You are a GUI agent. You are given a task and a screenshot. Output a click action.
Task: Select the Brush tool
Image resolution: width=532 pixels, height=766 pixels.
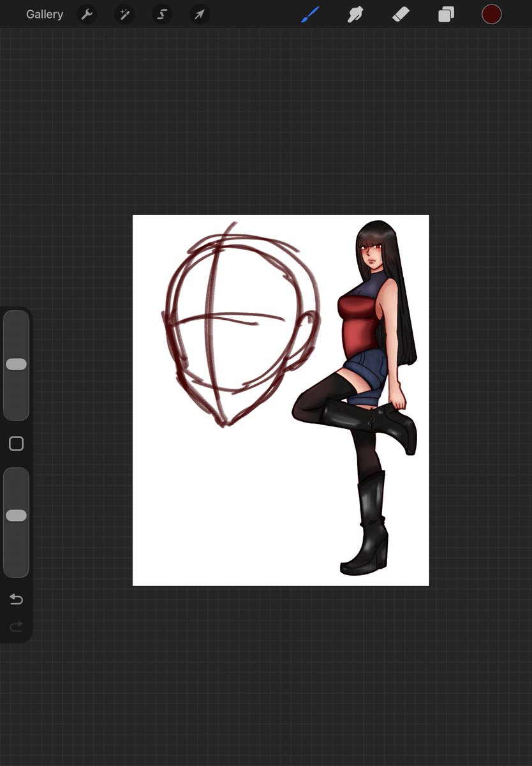point(310,14)
